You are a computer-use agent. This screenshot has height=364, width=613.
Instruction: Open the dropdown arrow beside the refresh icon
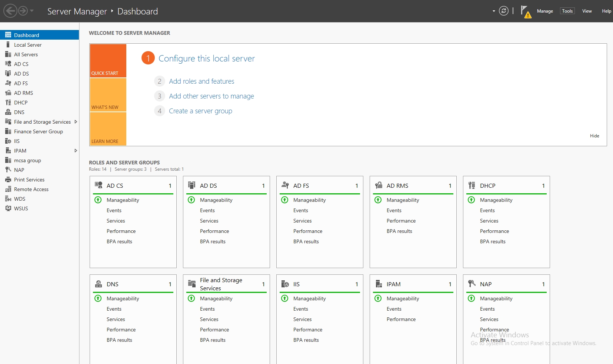point(494,11)
